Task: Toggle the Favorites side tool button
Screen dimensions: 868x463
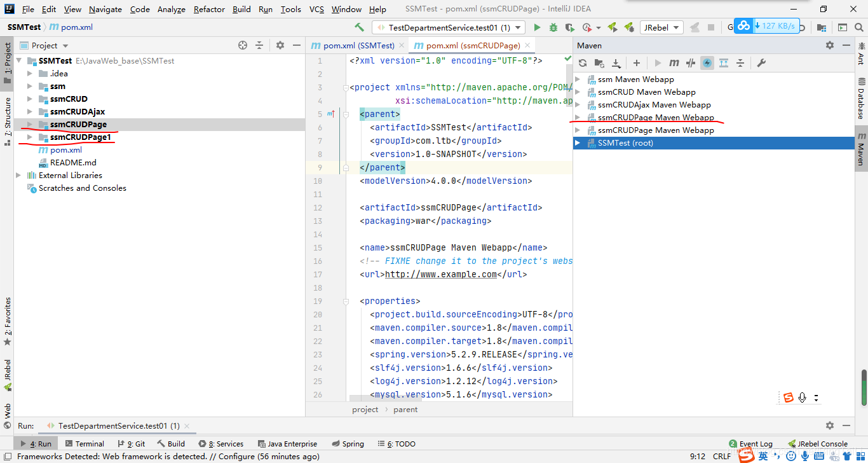Action: tap(7, 321)
